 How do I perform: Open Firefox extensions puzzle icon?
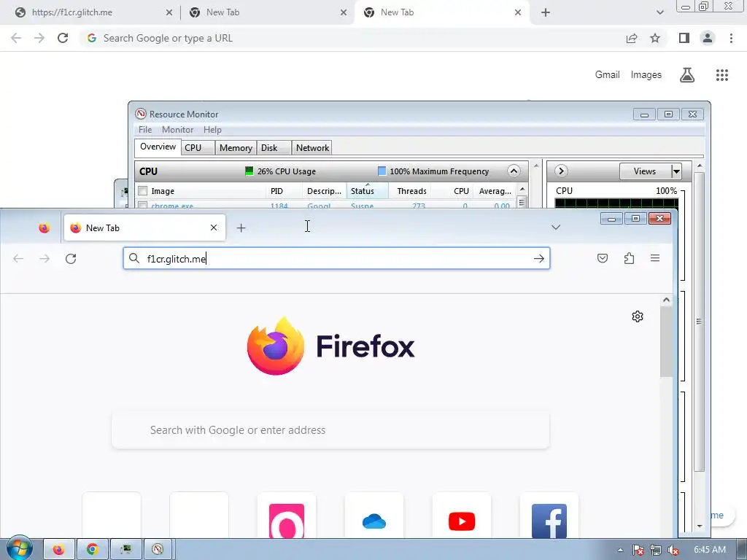(x=629, y=258)
